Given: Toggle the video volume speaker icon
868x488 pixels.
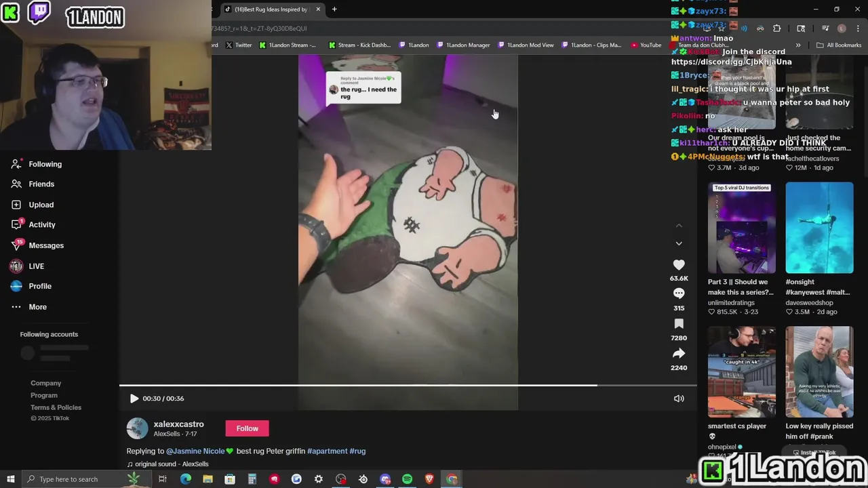Looking at the screenshot, I should point(679,399).
